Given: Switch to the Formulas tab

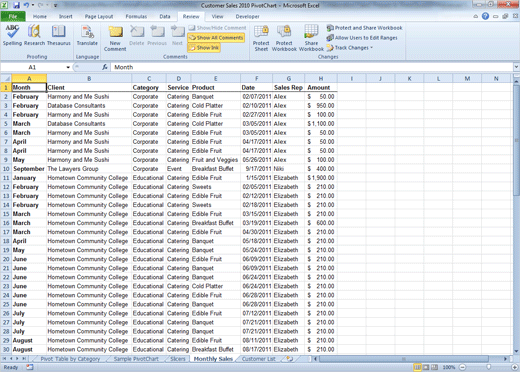Looking at the screenshot, I should click(136, 16).
